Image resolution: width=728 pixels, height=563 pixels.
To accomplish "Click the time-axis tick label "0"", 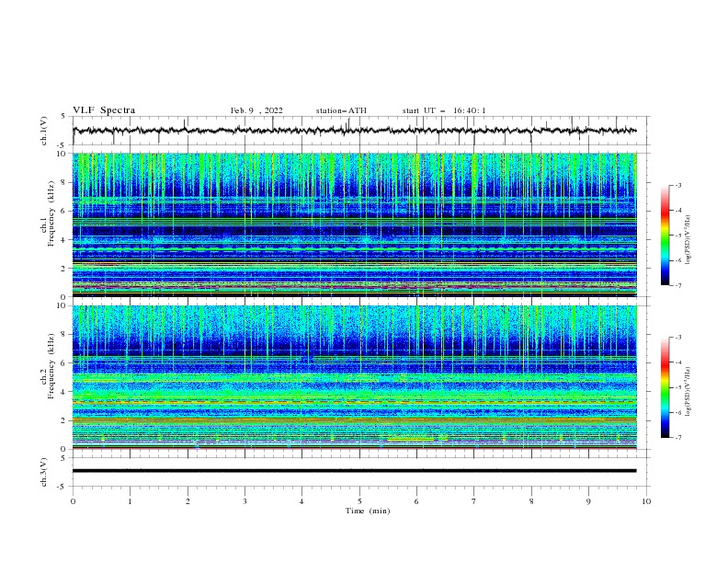I will 73,501.
